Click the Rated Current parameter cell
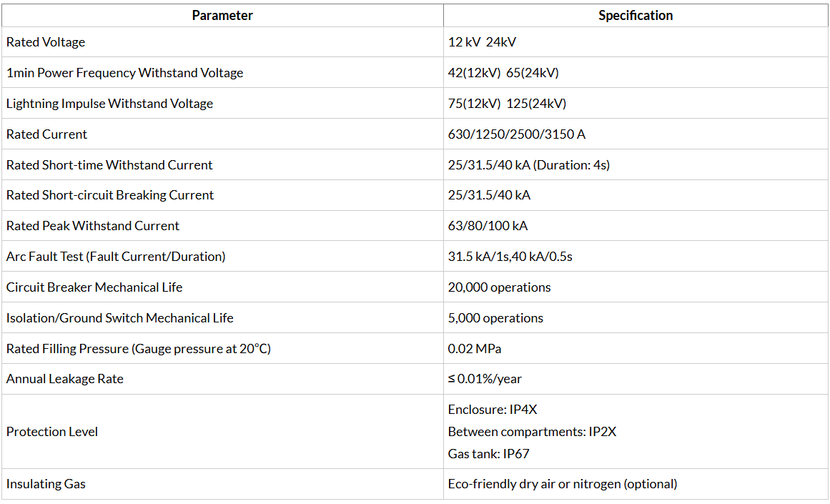The width and height of the screenshot is (830, 504). coord(222,134)
